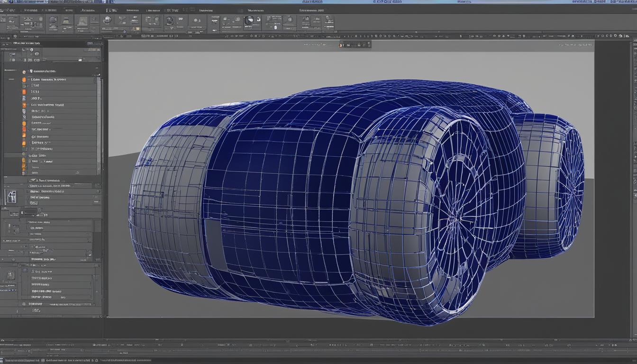Expand the collapsed section below the outliner list
The width and height of the screenshot is (637, 364).
pyautogui.click(x=34, y=181)
